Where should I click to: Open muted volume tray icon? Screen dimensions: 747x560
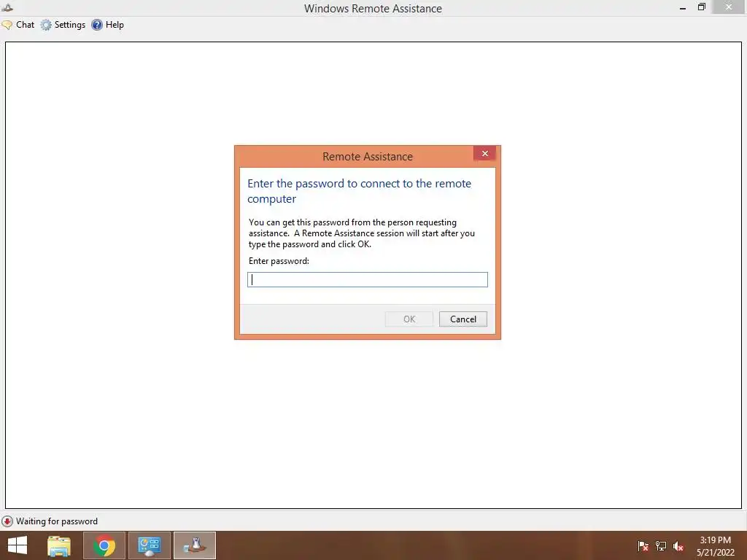click(x=678, y=546)
